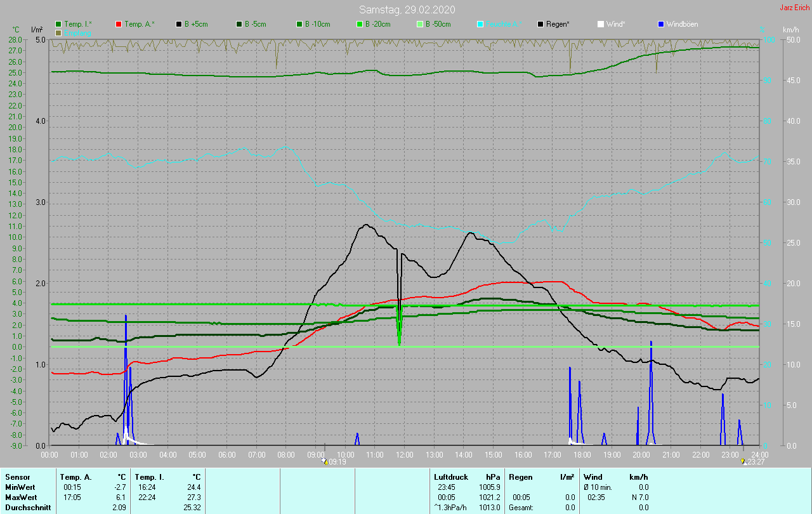812x514 pixels.
Task: Click the B -5cm legend square
Action: click(x=239, y=24)
